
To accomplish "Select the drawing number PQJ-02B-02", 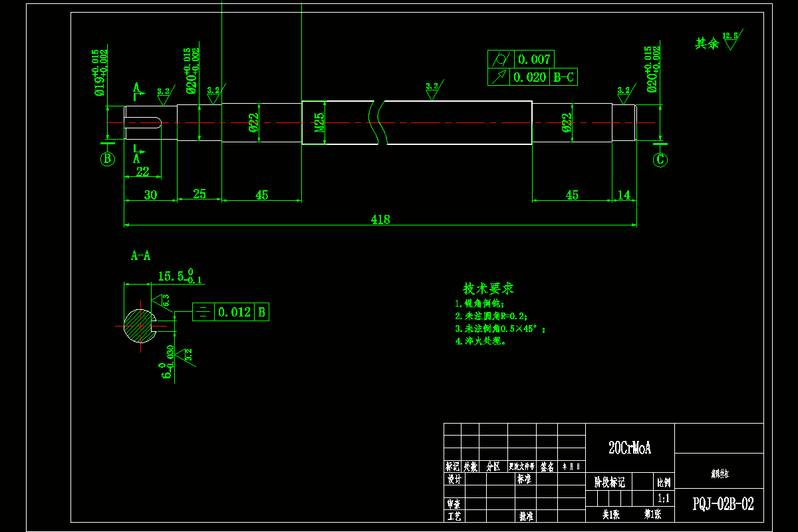I will tap(723, 504).
